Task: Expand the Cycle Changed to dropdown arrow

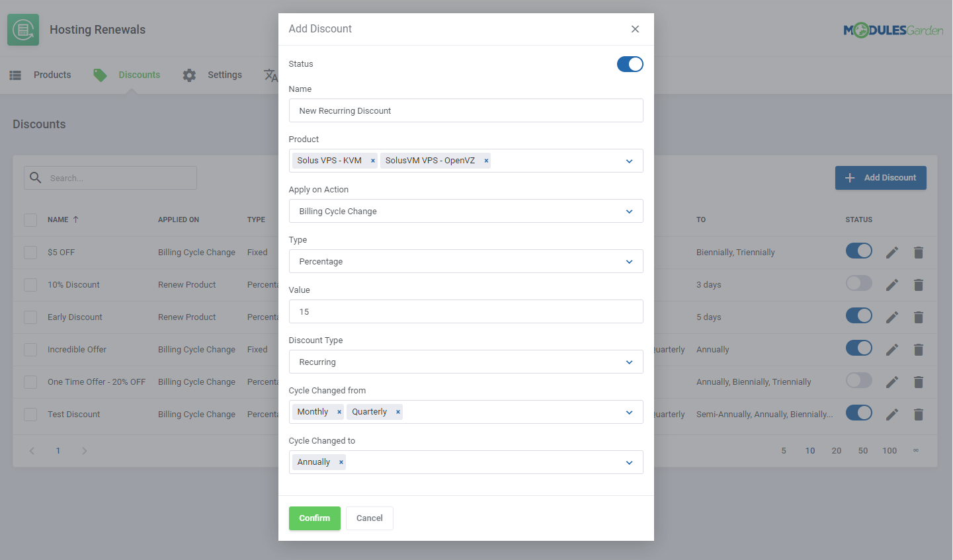Action: 629,463
